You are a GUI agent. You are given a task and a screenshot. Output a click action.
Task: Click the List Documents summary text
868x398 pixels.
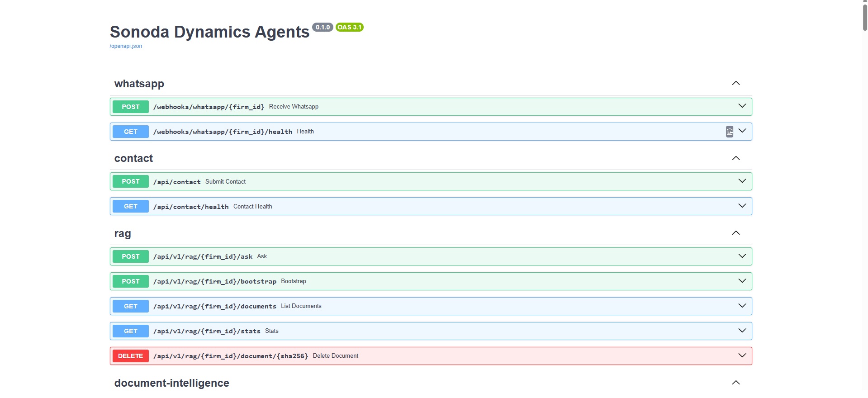coord(301,306)
